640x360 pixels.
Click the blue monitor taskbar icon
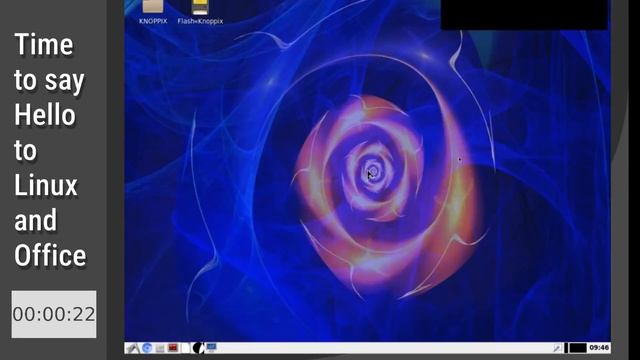click(x=211, y=347)
